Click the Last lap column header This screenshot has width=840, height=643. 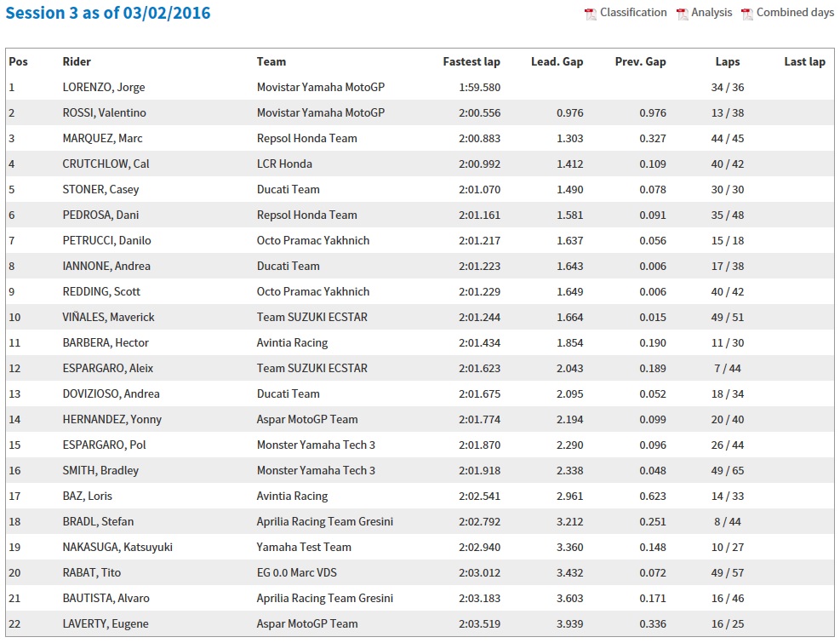click(x=804, y=61)
